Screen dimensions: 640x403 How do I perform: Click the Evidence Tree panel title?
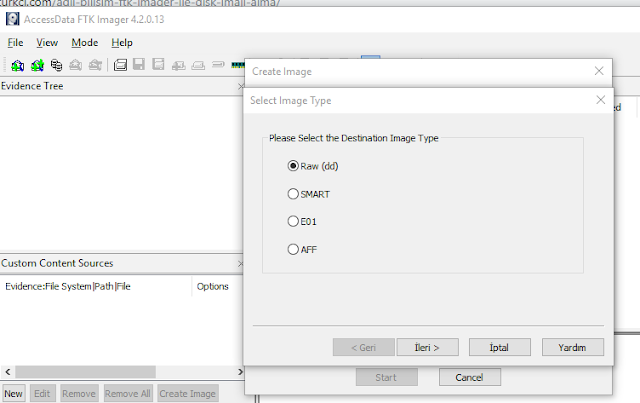pos(32,86)
